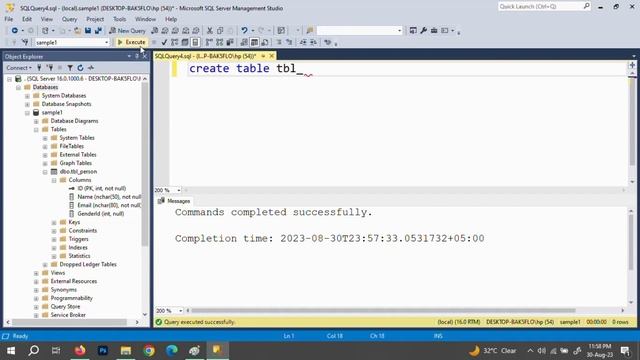Viewport: 640px width, 360px height.
Task: Select the Constraints folder
Action: [82, 231]
